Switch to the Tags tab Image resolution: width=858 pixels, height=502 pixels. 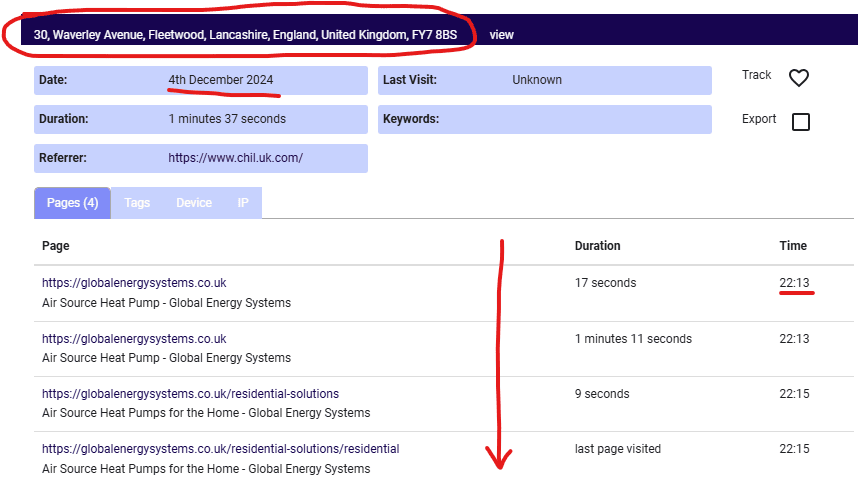137,203
